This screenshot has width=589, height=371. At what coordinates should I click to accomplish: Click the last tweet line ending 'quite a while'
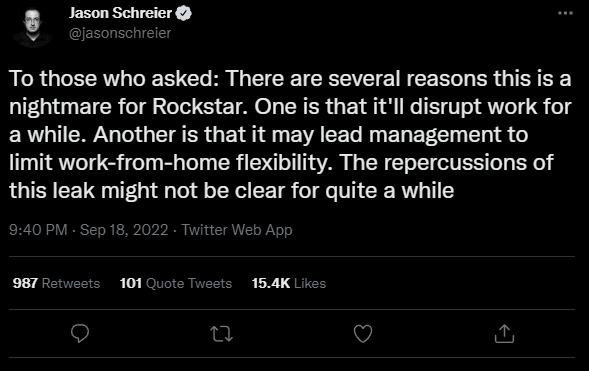232,191
